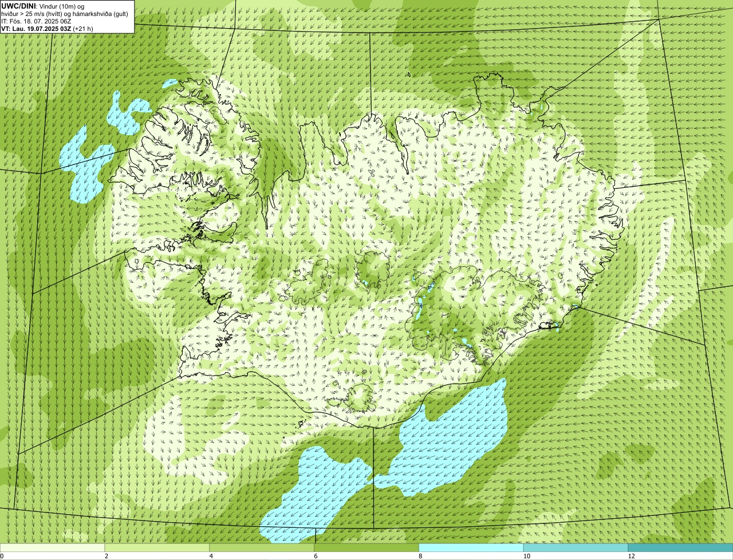Click the 'IT: Fös. 18. 07. 2025 06Z' line
Image resolution: width=733 pixels, height=560 pixels.
tap(36, 21)
